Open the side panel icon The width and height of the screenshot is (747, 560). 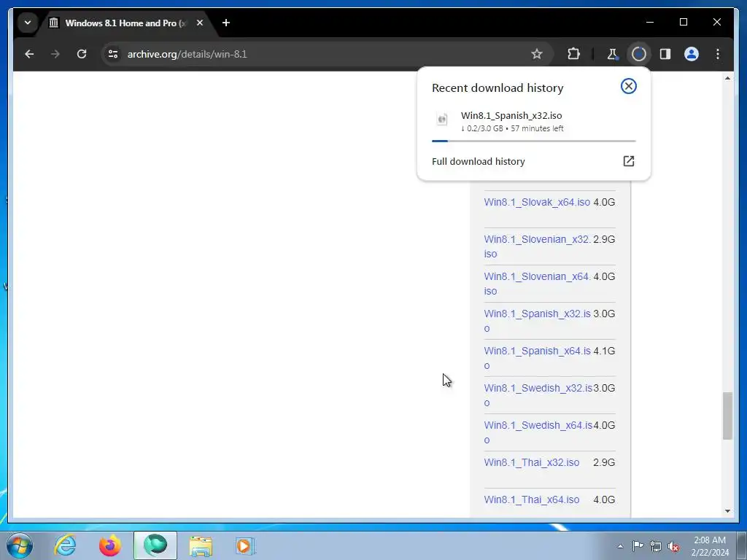[665, 54]
